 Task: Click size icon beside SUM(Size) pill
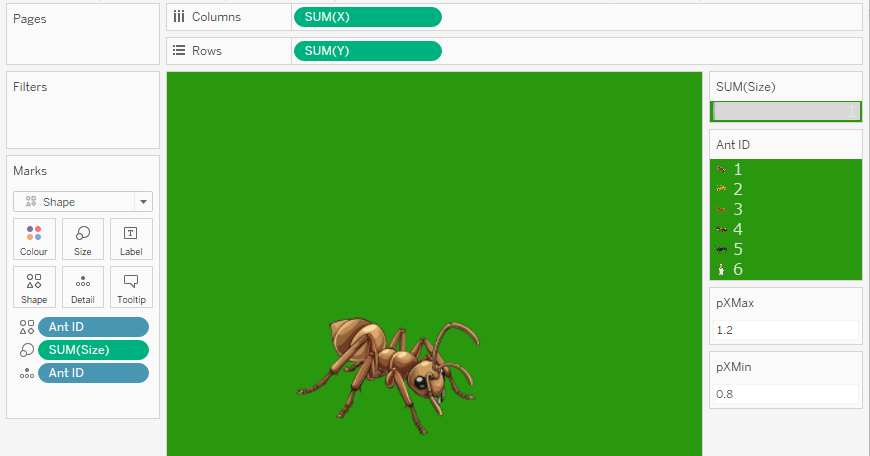26,350
